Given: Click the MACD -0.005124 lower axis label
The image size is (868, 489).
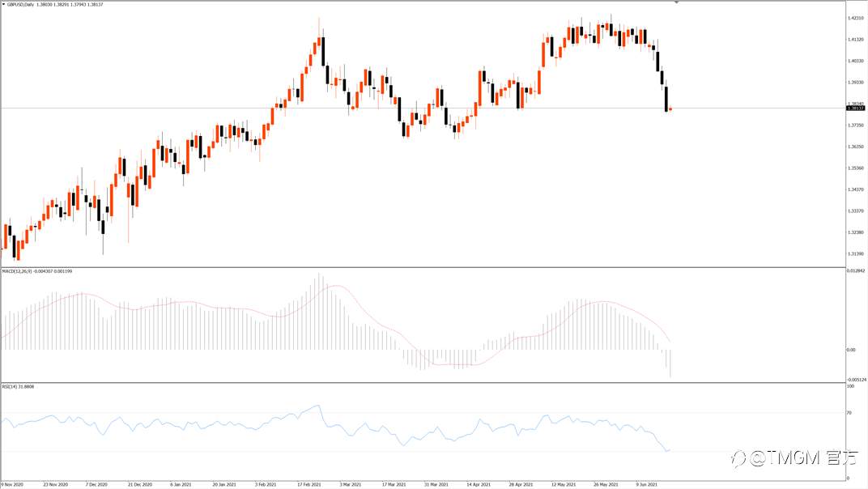Looking at the screenshot, I should pyautogui.click(x=857, y=380).
